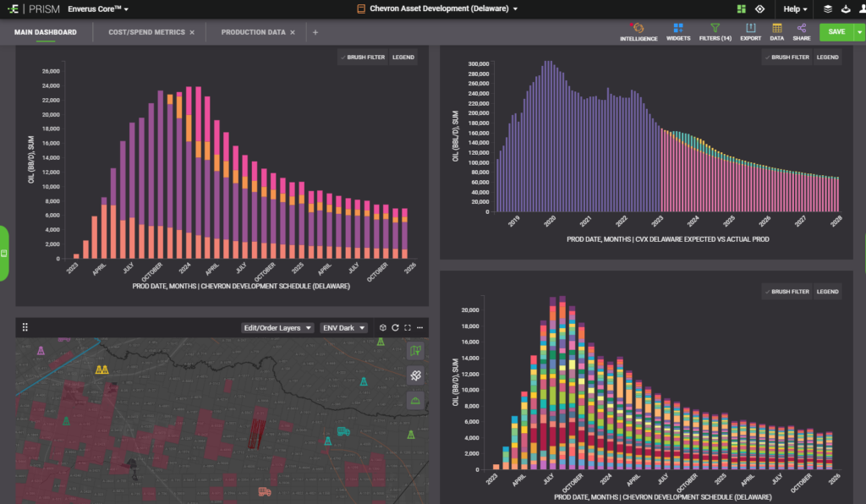Click the 26,000 axis label on top-left chart
This screenshot has width=866, height=504.
[51, 71]
